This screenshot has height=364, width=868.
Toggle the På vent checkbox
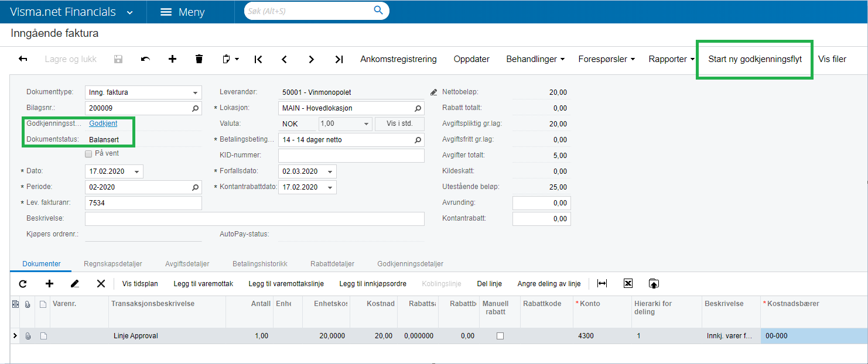point(88,154)
